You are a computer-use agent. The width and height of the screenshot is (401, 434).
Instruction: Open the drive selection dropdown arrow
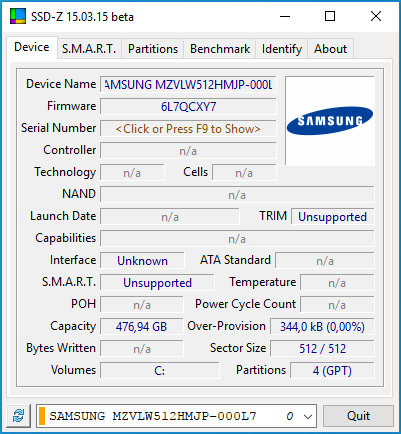[308, 416]
